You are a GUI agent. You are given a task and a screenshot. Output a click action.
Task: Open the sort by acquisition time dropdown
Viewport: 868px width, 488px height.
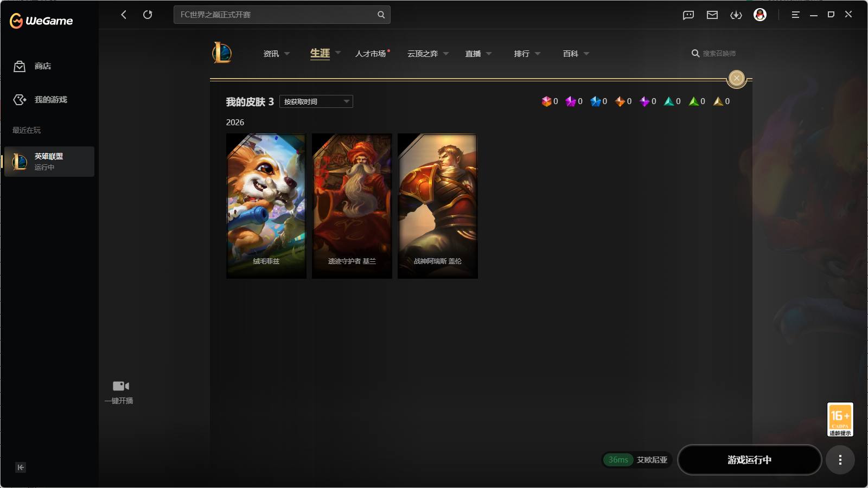(316, 101)
